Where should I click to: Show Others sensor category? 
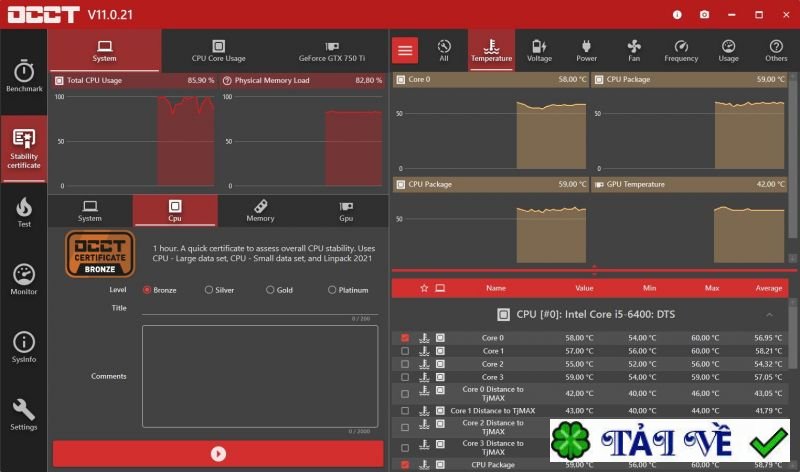coord(776,51)
